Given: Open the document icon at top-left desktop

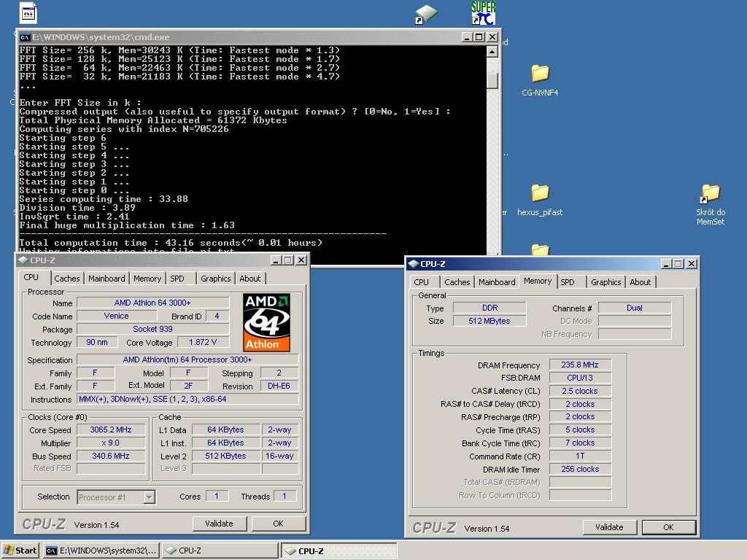Looking at the screenshot, I should tap(28, 13).
